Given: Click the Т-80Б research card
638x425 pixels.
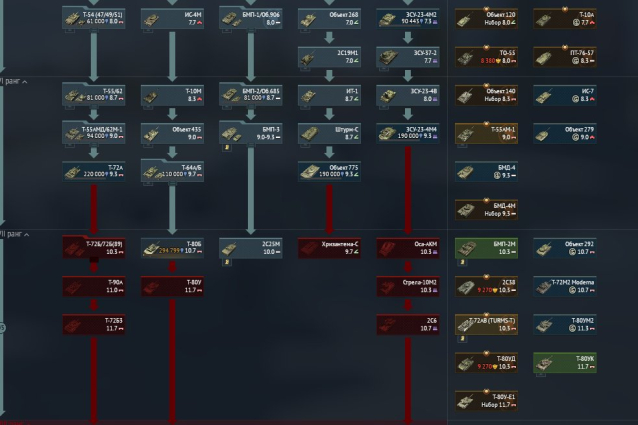Looking at the screenshot, I should coord(172,248).
